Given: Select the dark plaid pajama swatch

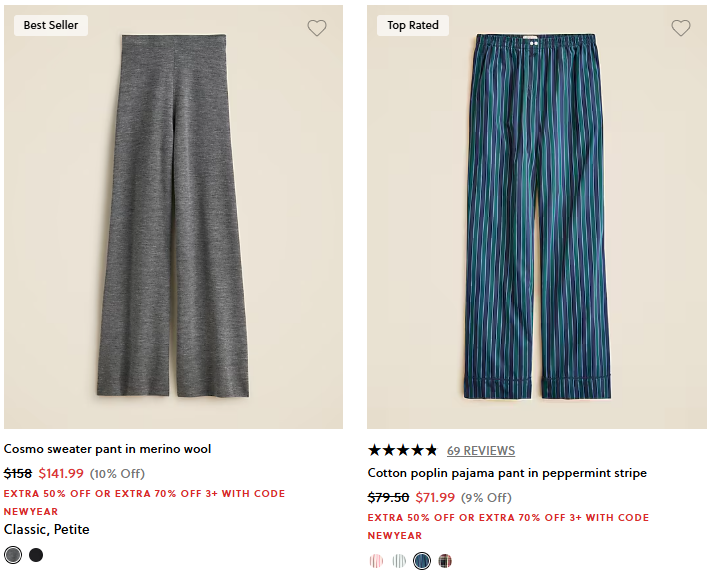Looking at the screenshot, I should coord(445,561).
